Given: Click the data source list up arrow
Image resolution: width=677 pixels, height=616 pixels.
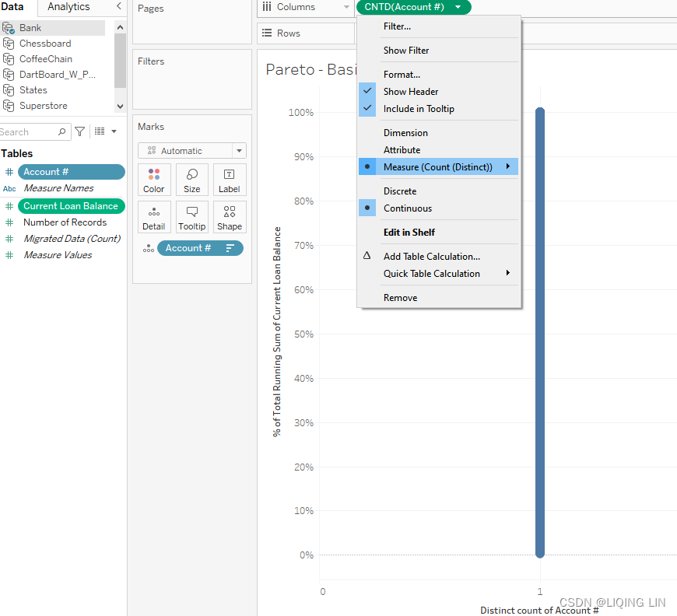Looking at the screenshot, I should 120,27.
